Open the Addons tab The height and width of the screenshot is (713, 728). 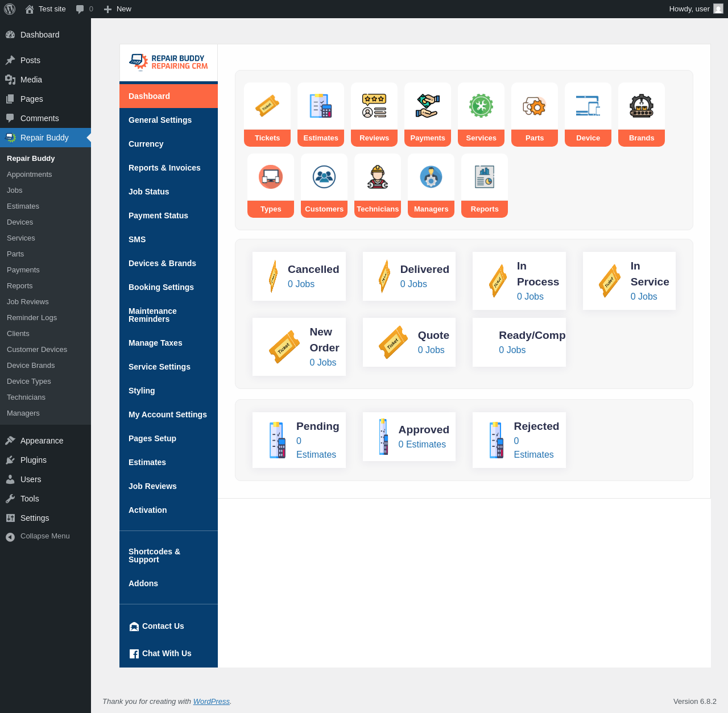(x=168, y=583)
